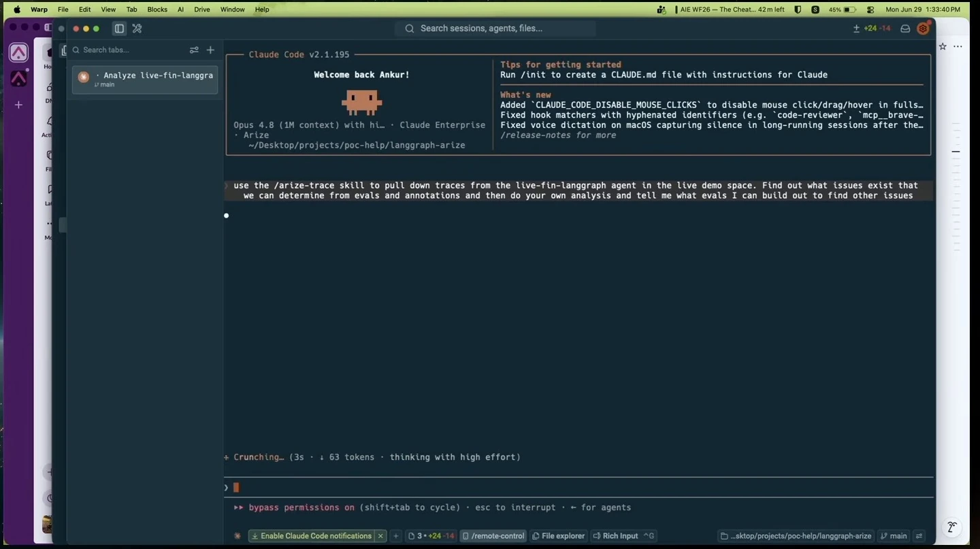
Task: Select the Analyze live-fin-langgra tab
Action: (x=145, y=79)
